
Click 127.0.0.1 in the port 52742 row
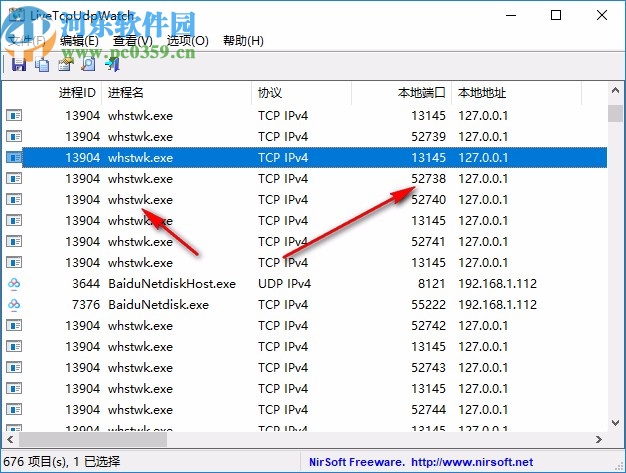[483, 326]
